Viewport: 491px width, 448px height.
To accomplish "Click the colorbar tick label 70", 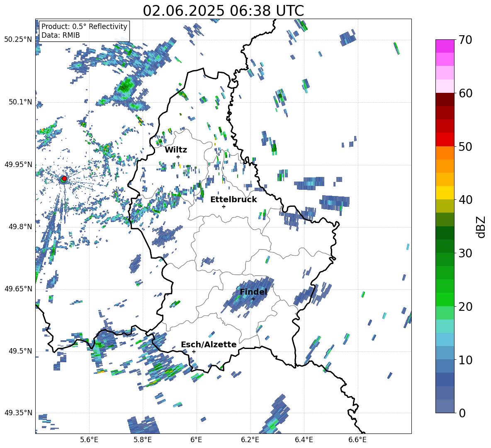I will [465, 40].
